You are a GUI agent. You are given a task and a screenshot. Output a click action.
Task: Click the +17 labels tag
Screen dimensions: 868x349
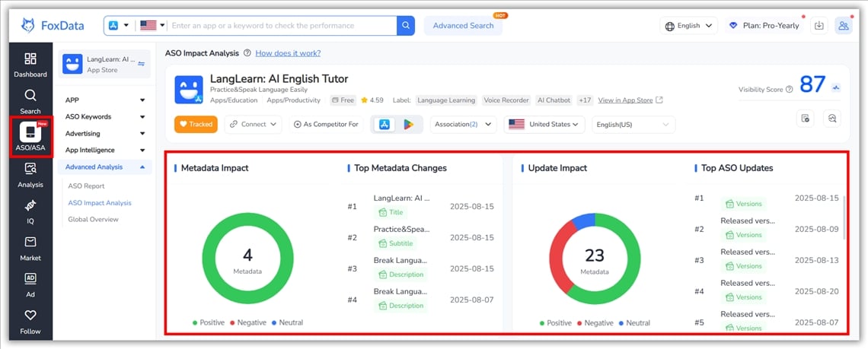coord(585,100)
